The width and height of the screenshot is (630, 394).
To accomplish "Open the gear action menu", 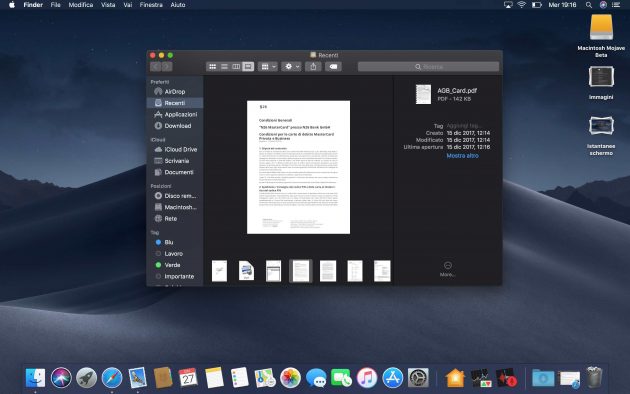I will click(292, 67).
